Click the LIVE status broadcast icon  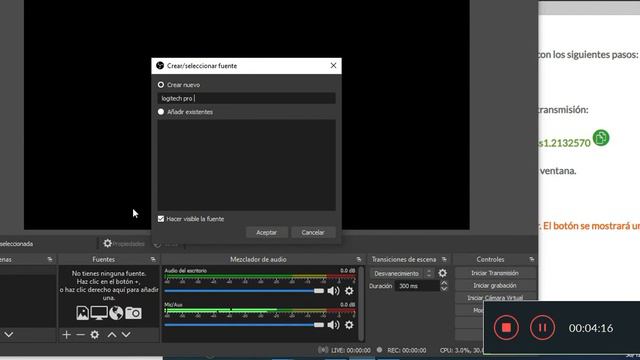pyautogui.click(x=323, y=350)
